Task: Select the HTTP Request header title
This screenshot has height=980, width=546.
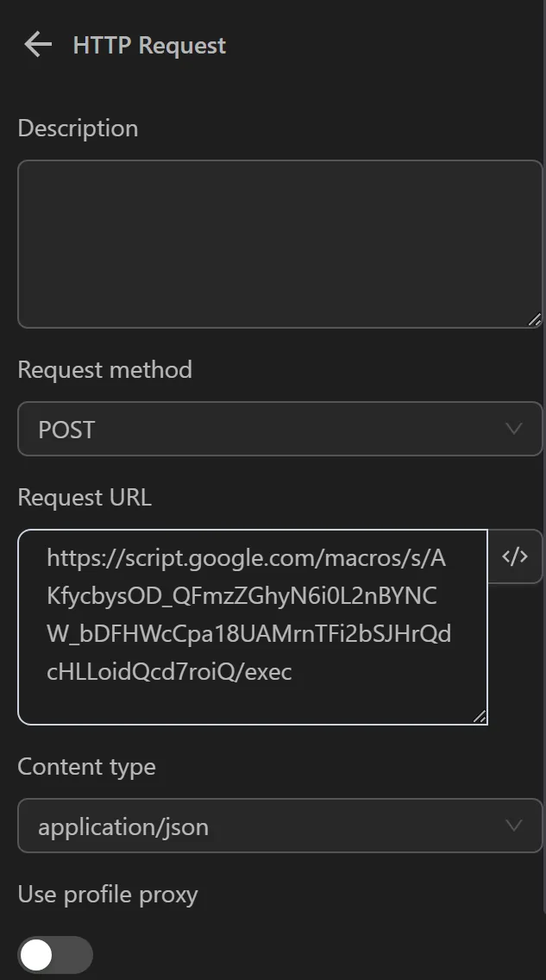Action: tap(147, 45)
